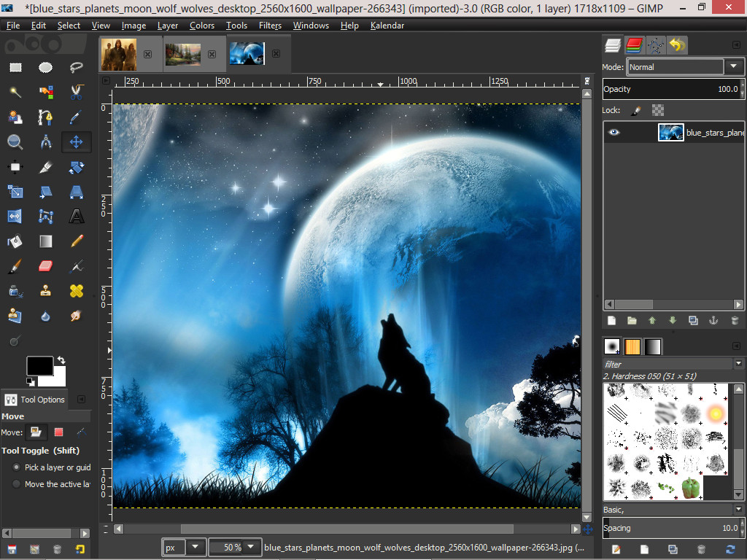747x560 pixels.
Task: Open the 'Basic,' brush tags dropdown arrow
Action: coord(738,510)
